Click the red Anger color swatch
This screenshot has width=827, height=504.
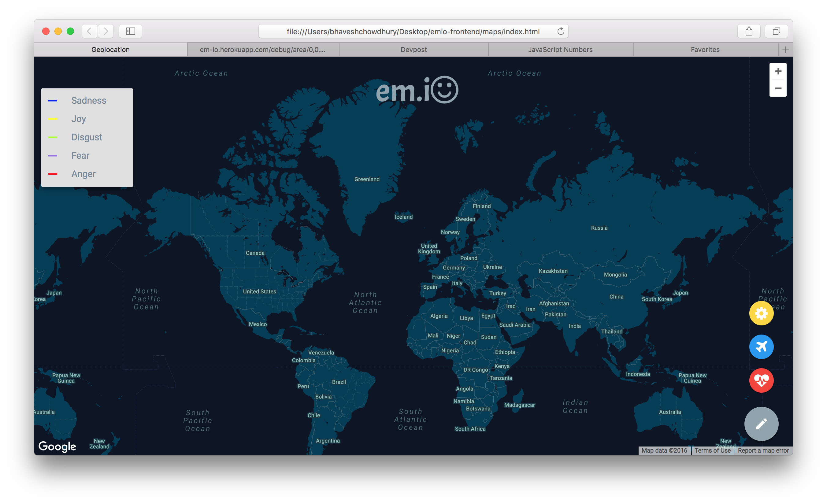click(53, 174)
